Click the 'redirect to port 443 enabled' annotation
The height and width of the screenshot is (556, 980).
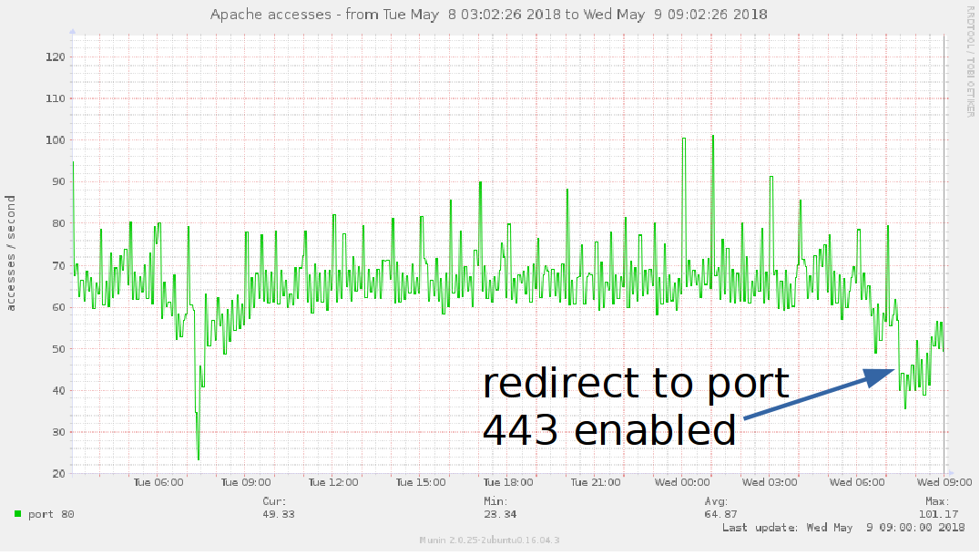[635, 406]
